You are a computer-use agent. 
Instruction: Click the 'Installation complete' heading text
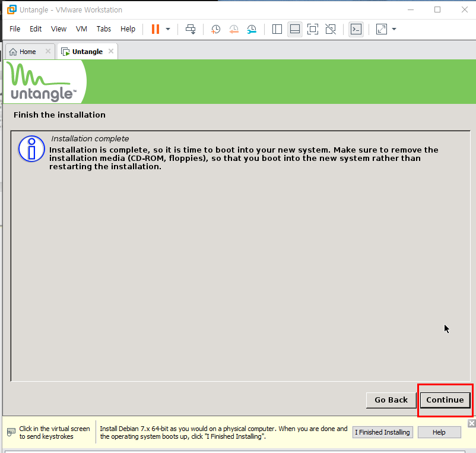(x=90, y=139)
